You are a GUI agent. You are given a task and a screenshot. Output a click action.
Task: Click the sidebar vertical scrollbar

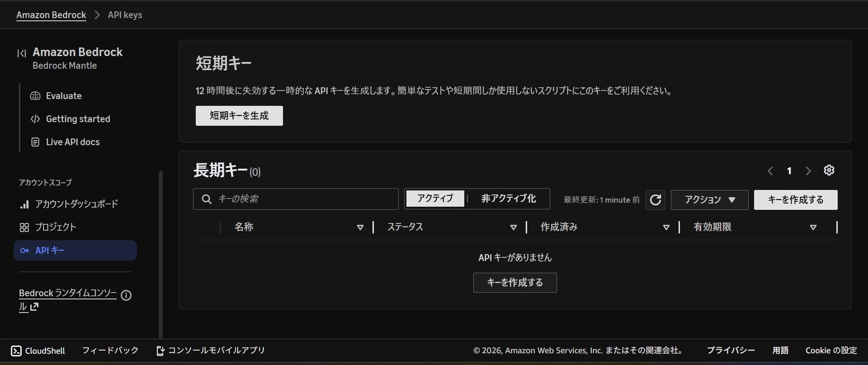(160, 254)
